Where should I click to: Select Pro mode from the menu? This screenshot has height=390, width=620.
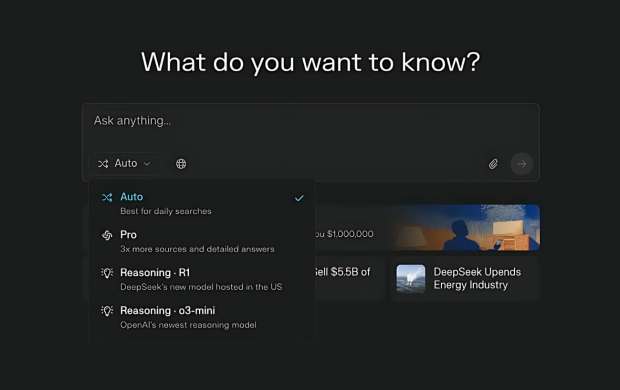click(202, 241)
